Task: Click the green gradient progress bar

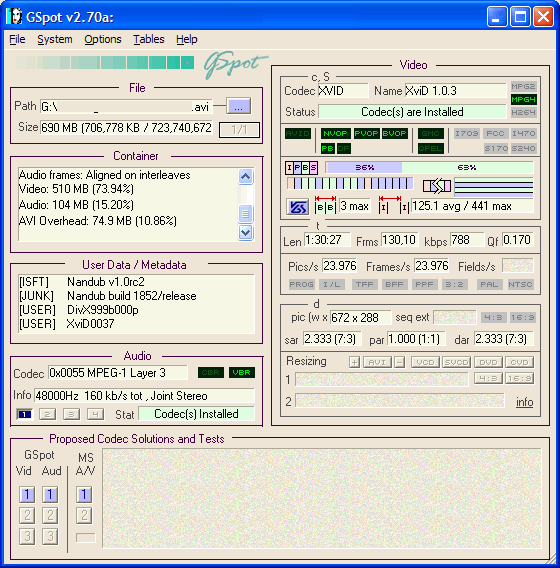Action: coord(105,62)
